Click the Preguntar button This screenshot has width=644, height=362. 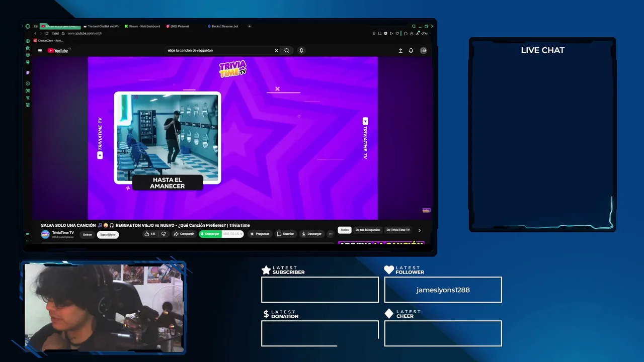[x=260, y=234]
